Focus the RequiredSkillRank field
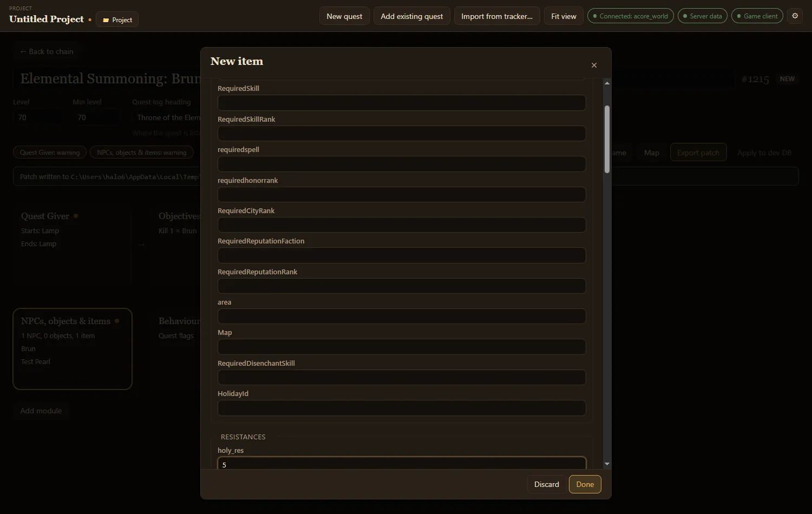 click(402, 134)
